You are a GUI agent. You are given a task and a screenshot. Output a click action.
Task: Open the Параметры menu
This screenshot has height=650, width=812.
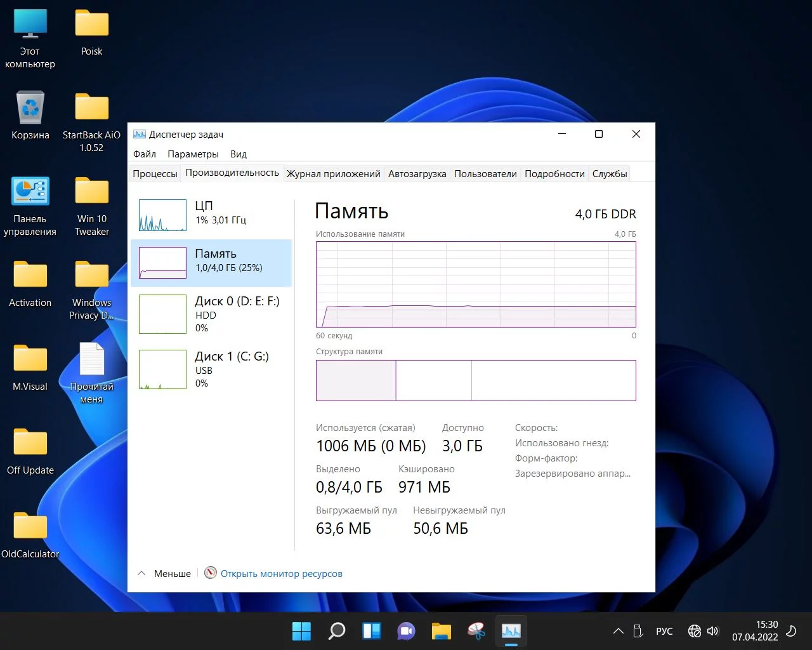click(193, 154)
